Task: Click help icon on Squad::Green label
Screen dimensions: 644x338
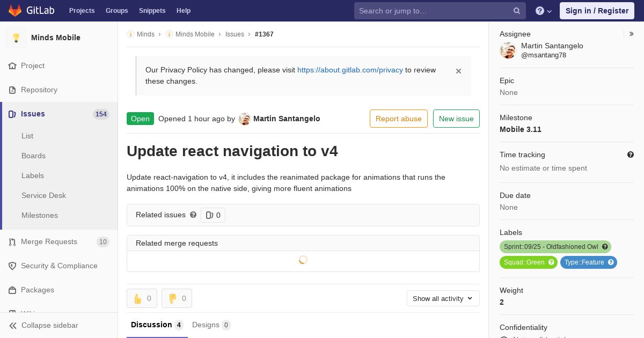Action: pos(551,262)
